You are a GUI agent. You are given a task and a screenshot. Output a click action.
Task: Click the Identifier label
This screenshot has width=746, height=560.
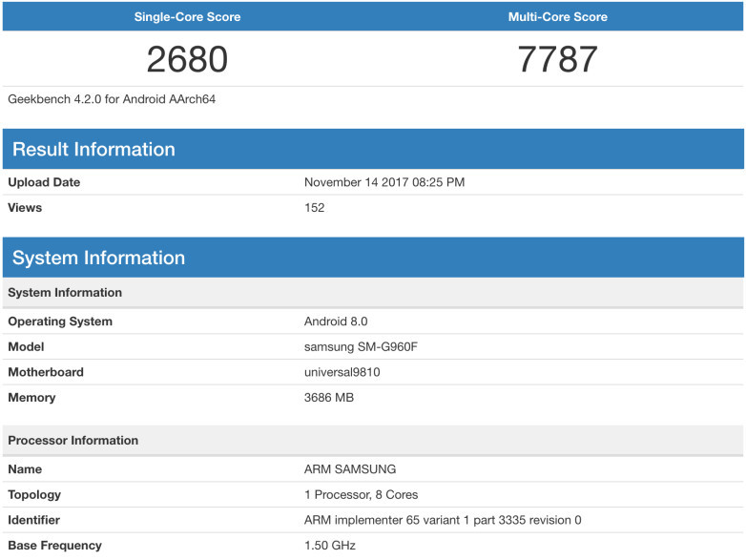[x=33, y=520]
